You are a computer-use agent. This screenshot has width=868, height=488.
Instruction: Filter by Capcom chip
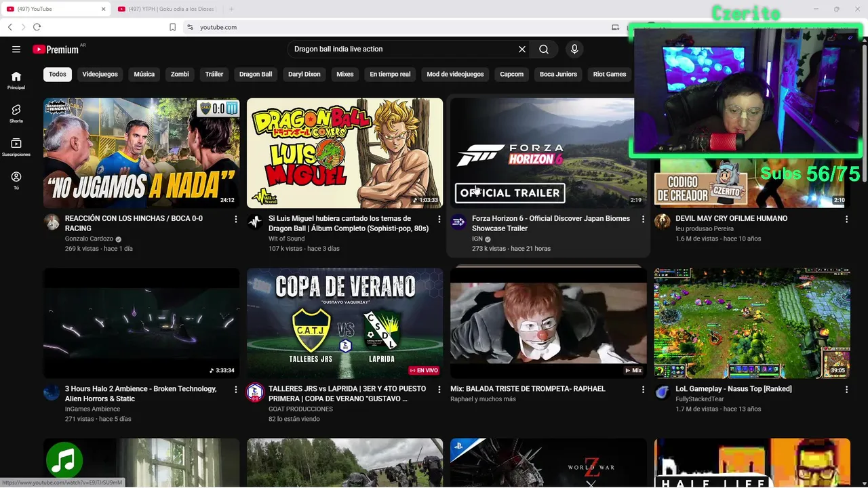[x=512, y=74]
